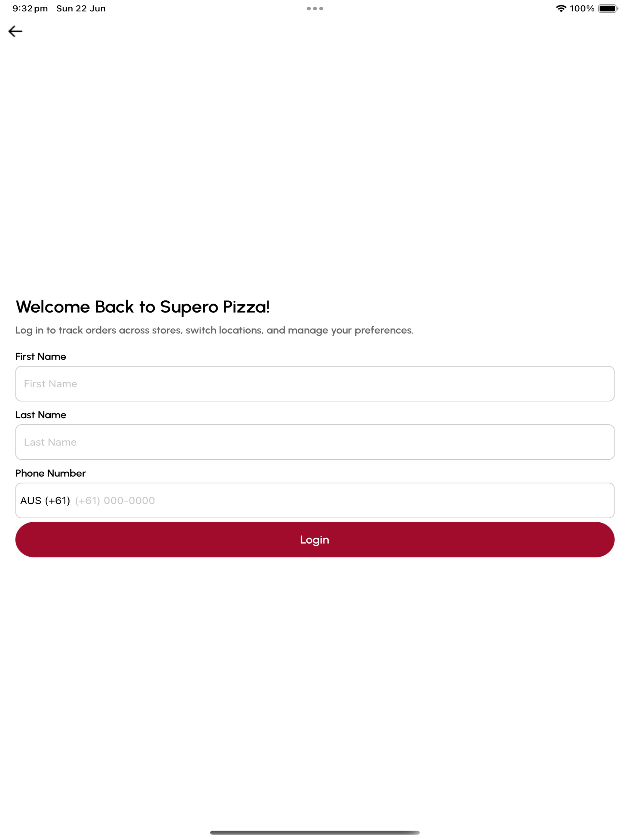
Task: Tap the 'Log in to track orders' subtitle
Action: click(215, 330)
